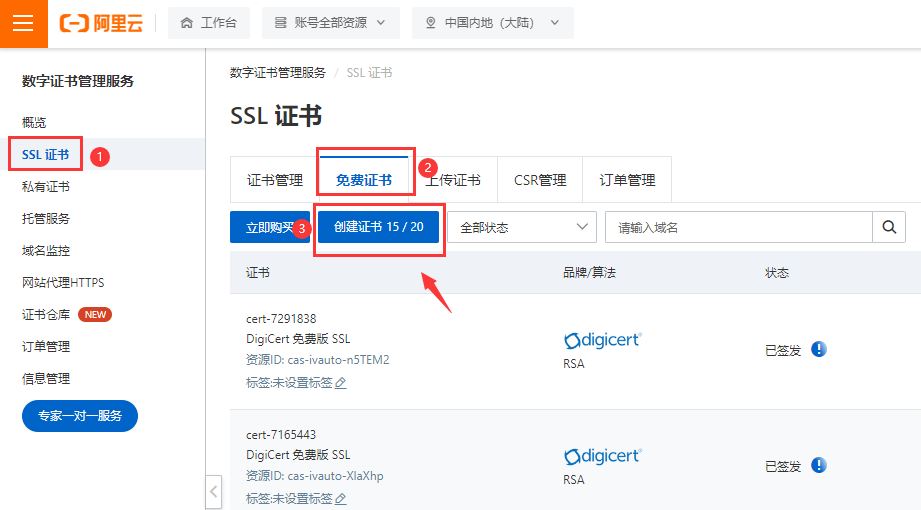Click 状态 column header
Screen dimensions: 921x510
[777, 273]
